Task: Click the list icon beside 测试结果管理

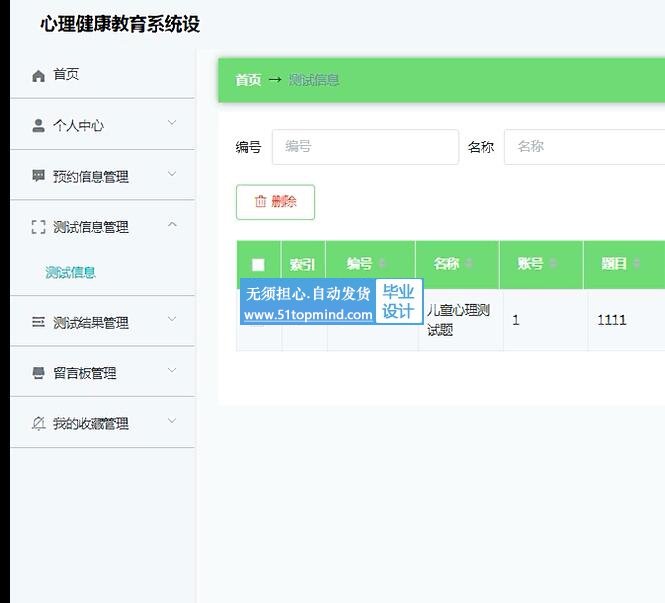Action: (38, 322)
